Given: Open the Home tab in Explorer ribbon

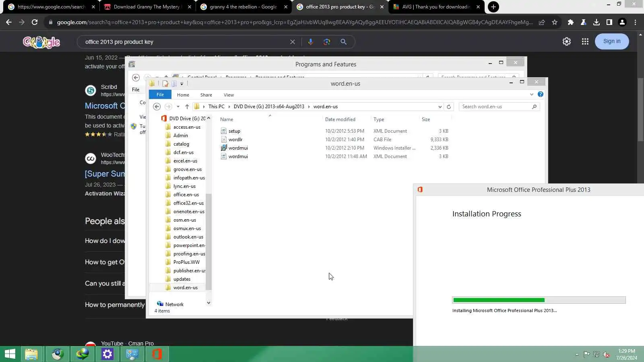Looking at the screenshot, I should [183, 95].
